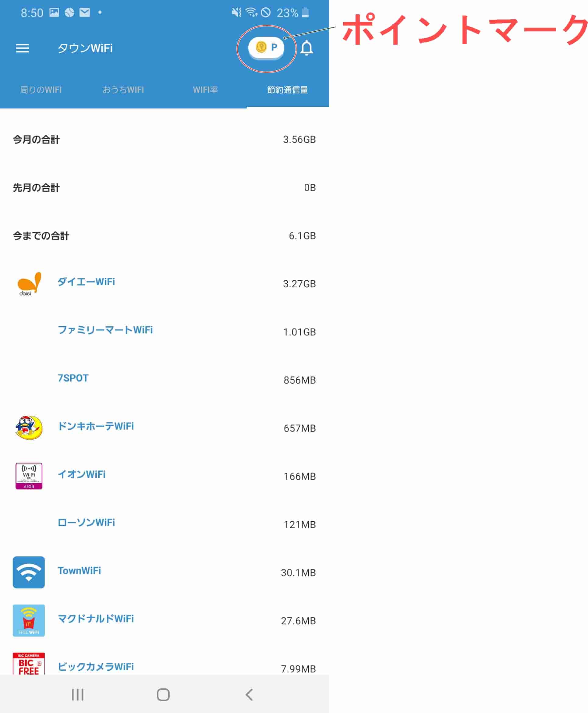The height and width of the screenshot is (713, 588).
Task: Tap the Android back button
Action: tap(249, 695)
